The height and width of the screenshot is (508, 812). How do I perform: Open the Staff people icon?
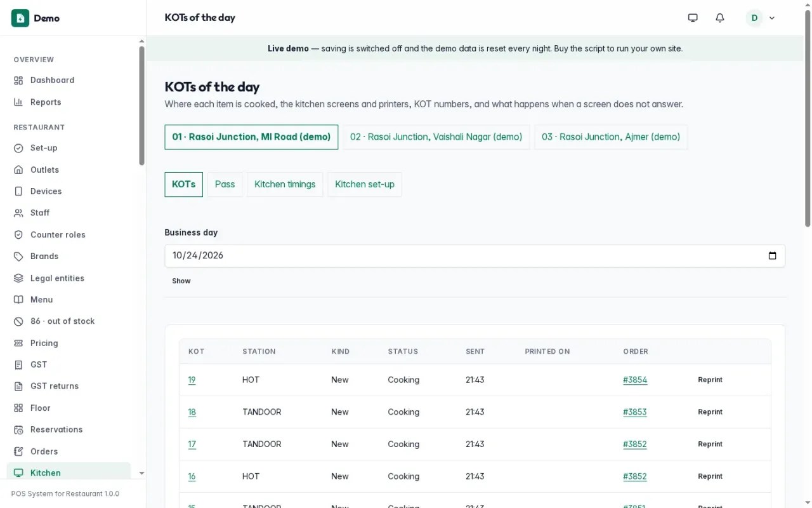[x=18, y=213]
